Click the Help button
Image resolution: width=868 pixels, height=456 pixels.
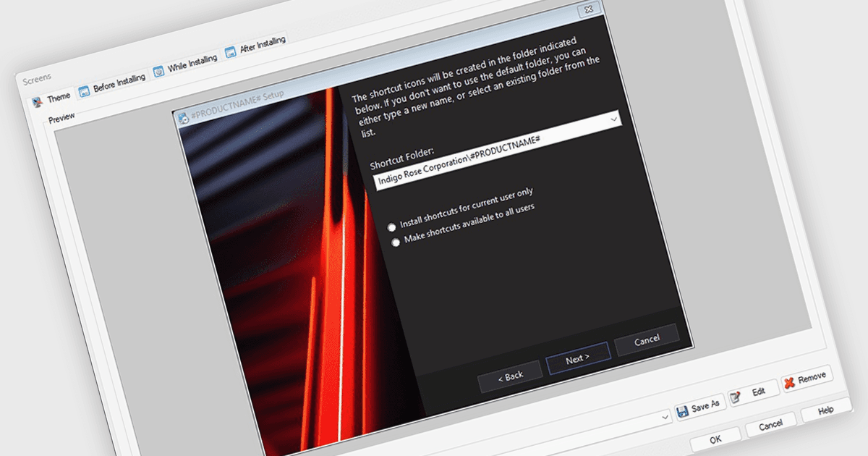click(x=825, y=410)
